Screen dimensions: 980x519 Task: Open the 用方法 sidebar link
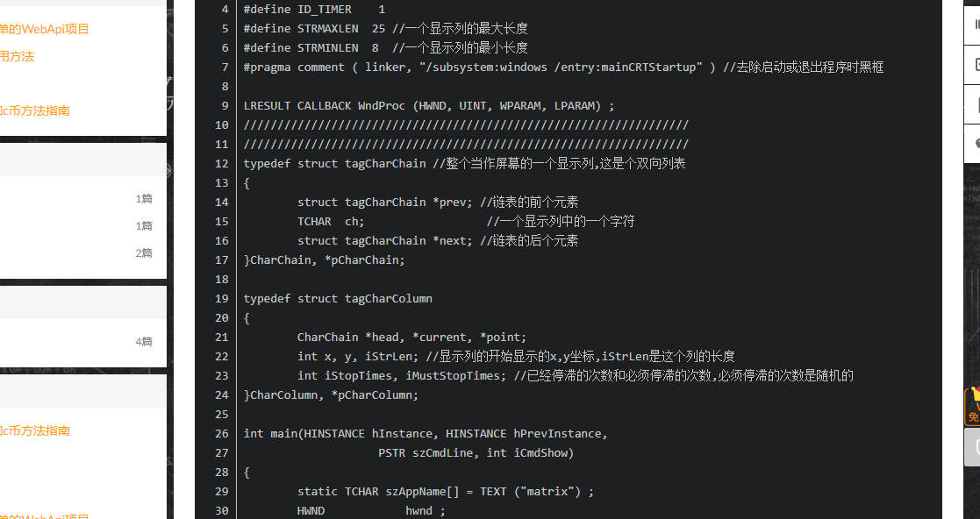[x=17, y=56]
